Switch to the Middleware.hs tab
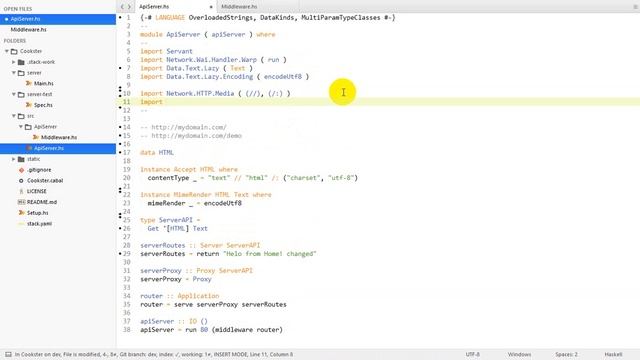 [x=257, y=7]
